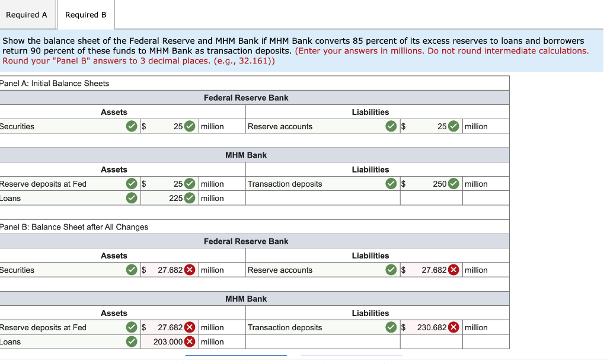Edit Panel B Transaction deposits 230.682 field
The image size is (607, 364).
[x=432, y=327]
